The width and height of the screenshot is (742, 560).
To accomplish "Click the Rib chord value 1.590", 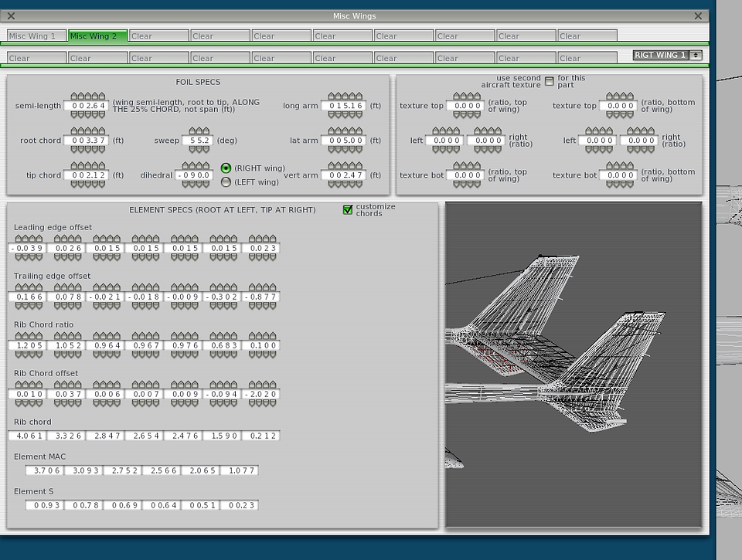I will click(x=223, y=436).
